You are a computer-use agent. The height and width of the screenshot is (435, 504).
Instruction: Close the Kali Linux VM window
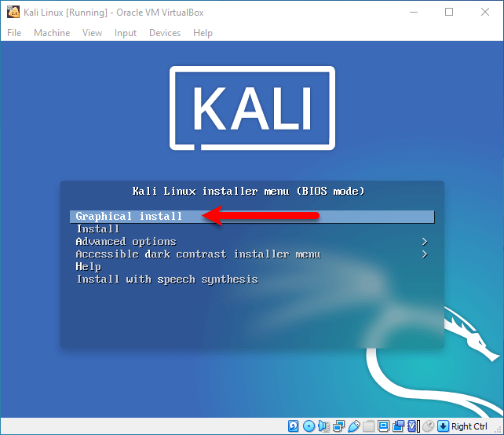click(485, 13)
